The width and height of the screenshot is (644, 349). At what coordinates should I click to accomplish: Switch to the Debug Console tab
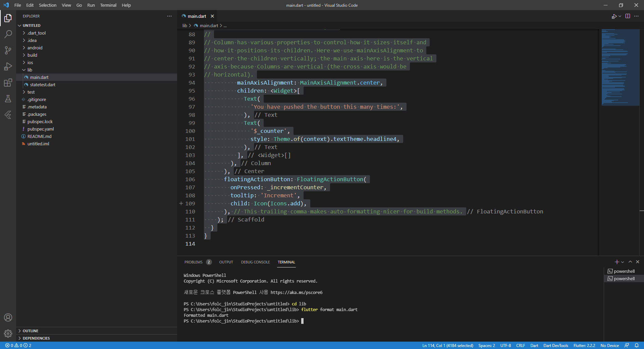pos(255,262)
